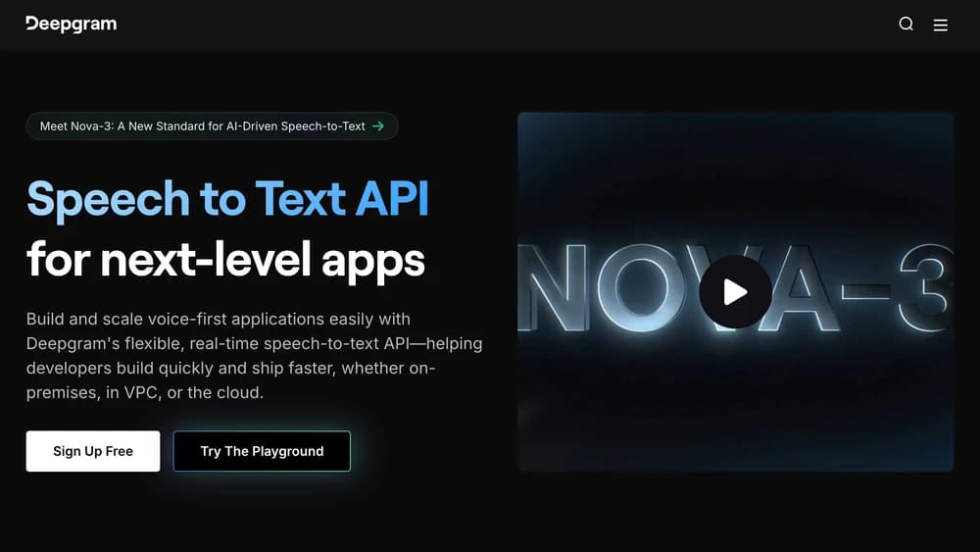Click the Sign Up Free button
The width and height of the screenshot is (980, 552).
pyautogui.click(x=93, y=451)
